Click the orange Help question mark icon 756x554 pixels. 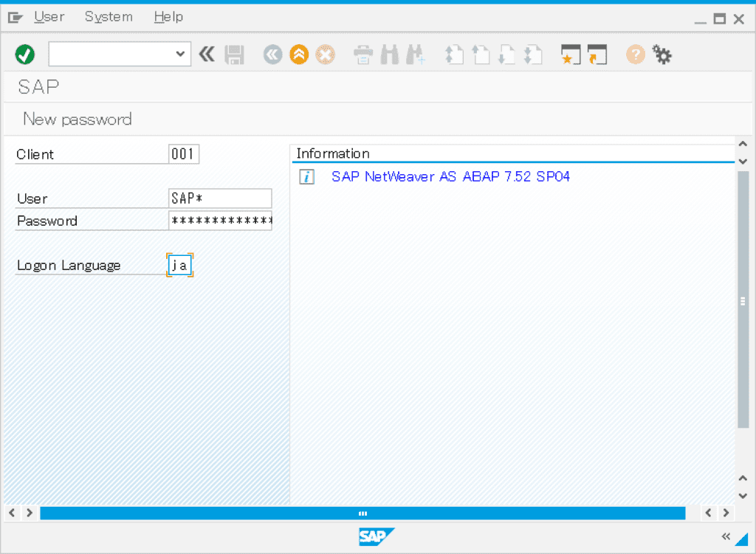636,55
